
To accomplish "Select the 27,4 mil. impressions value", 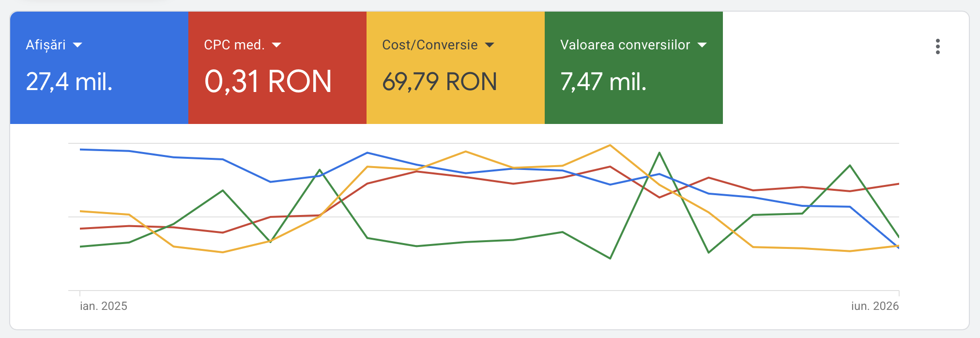I will click(x=69, y=81).
